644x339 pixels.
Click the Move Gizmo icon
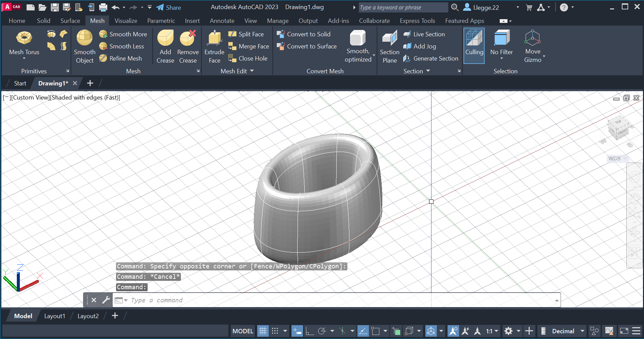(x=532, y=38)
